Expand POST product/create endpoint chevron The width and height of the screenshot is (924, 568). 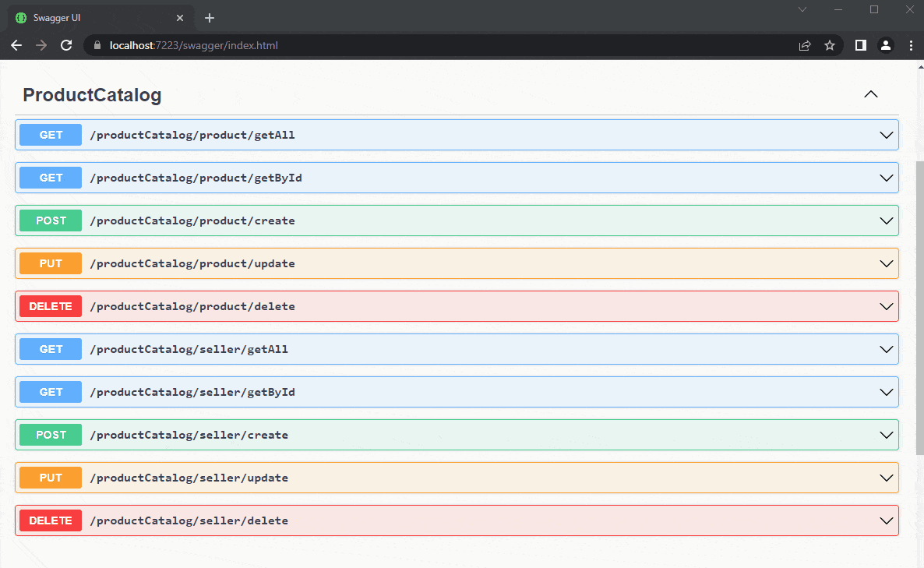tap(887, 221)
